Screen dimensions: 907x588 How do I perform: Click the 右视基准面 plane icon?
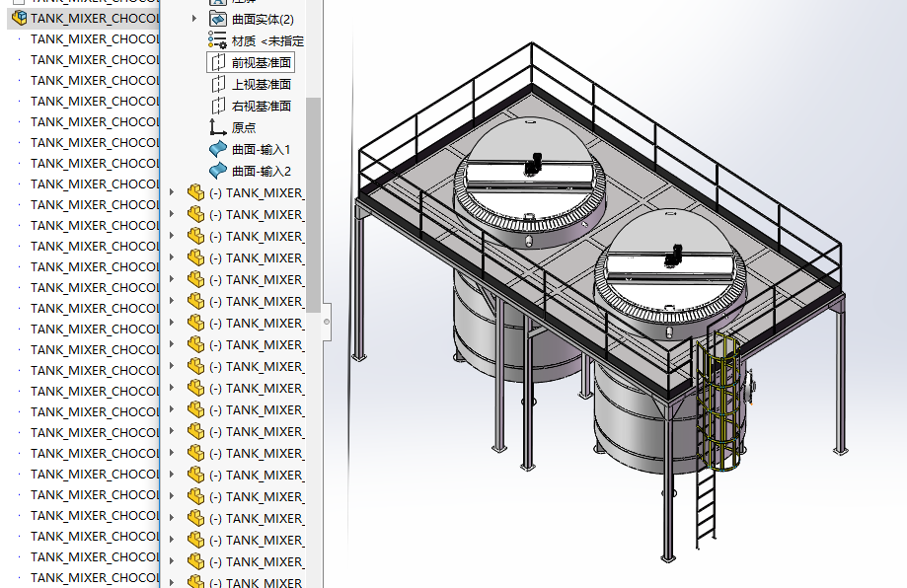pyautogui.click(x=218, y=106)
